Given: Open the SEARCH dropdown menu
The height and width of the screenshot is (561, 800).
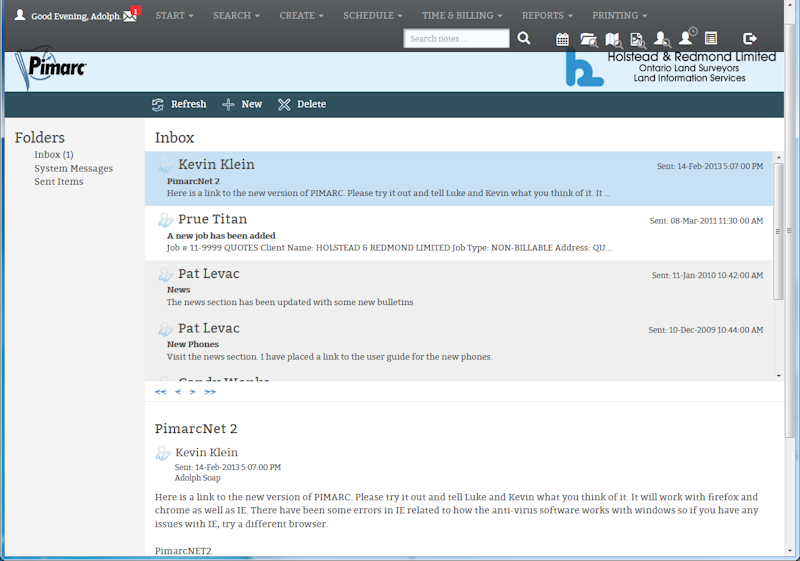Looking at the screenshot, I should [x=236, y=15].
